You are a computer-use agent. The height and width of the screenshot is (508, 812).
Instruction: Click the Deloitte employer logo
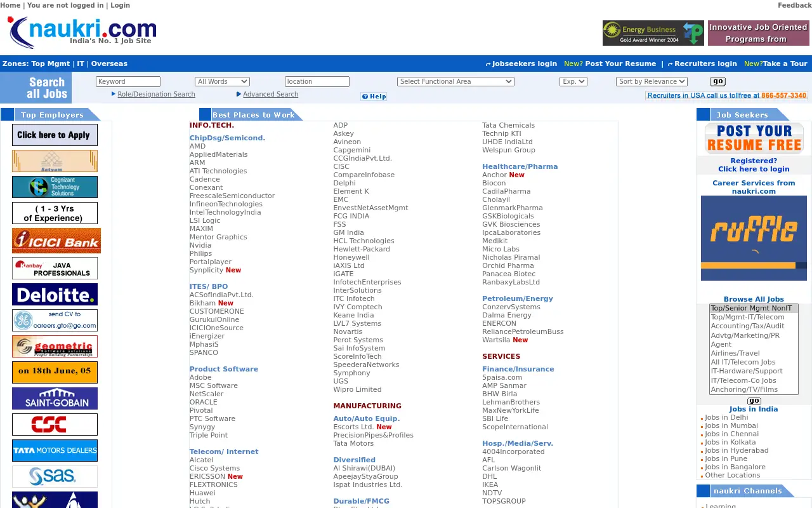(55, 295)
